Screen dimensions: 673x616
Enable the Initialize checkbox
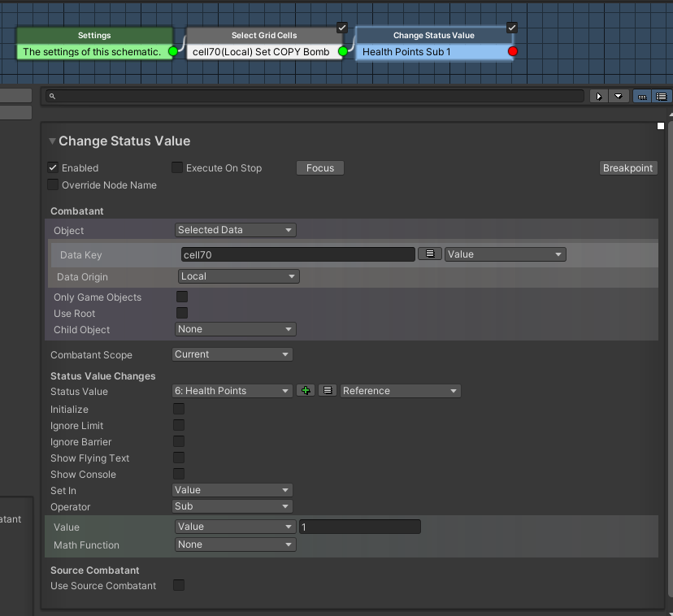(179, 409)
